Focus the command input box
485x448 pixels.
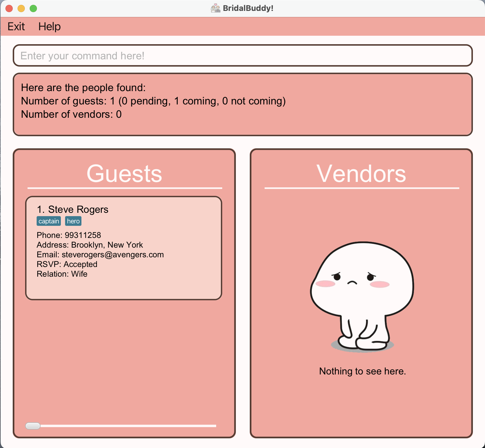click(243, 55)
